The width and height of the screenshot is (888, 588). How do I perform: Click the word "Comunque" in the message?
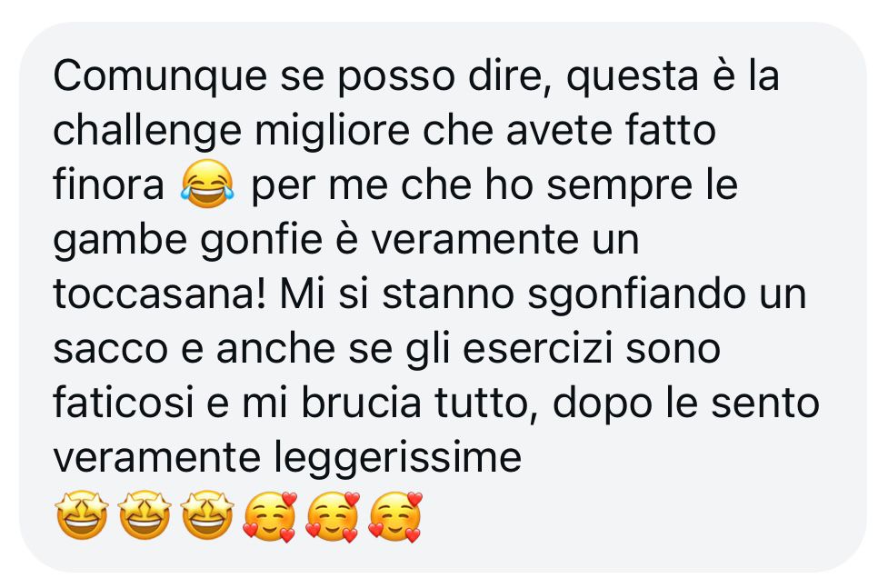tap(160, 77)
